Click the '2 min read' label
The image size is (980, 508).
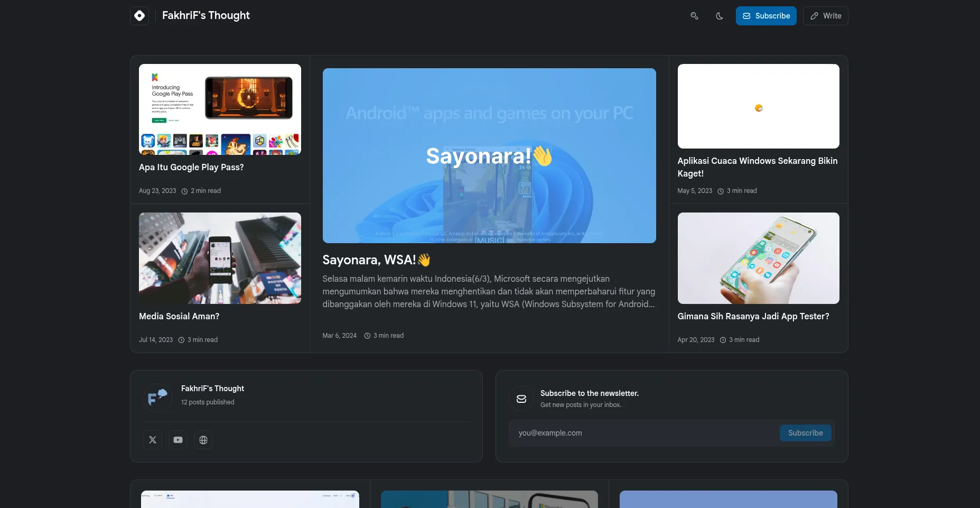pos(206,191)
